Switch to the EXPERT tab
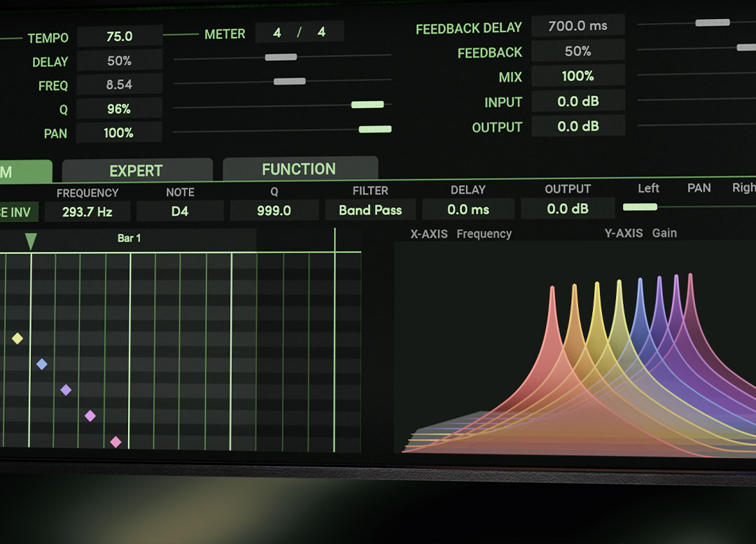Image resolution: width=756 pixels, height=544 pixels. coord(136,170)
